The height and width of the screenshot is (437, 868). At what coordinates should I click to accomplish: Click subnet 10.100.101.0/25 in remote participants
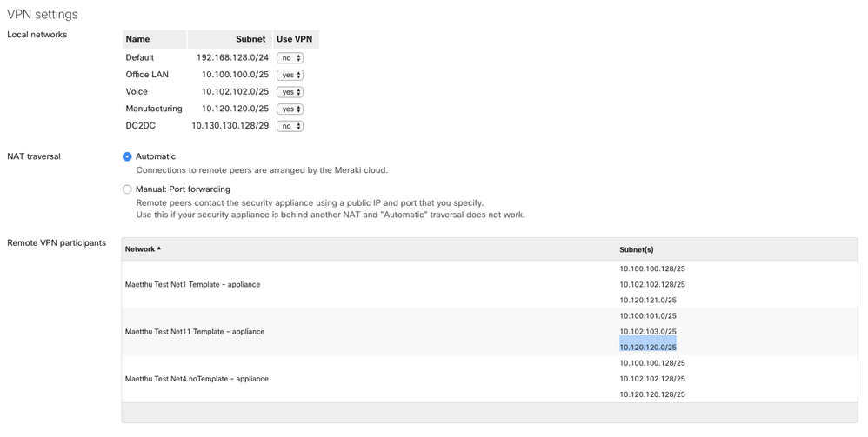coord(648,316)
